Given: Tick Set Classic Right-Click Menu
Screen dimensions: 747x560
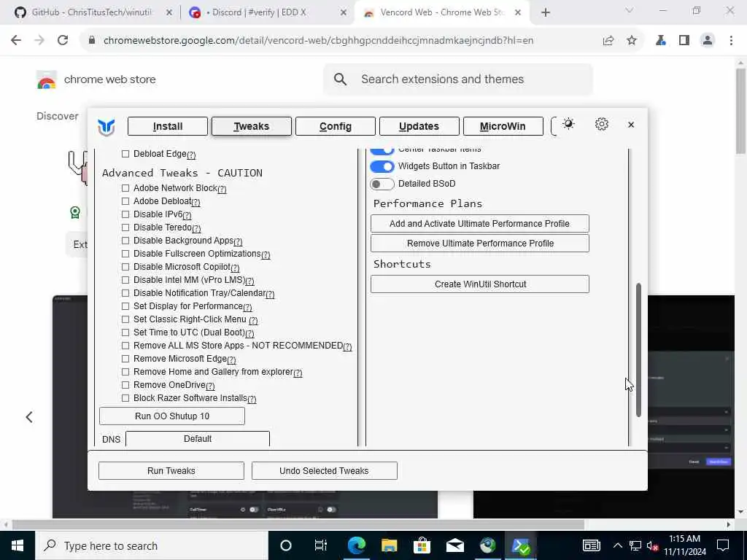Looking at the screenshot, I should click(x=125, y=319).
